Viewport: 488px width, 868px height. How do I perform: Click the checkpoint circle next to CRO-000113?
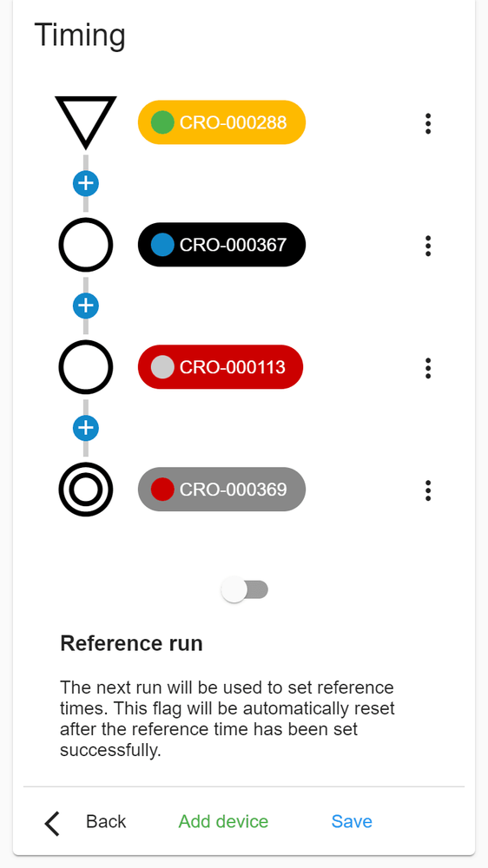tap(86, 367)
